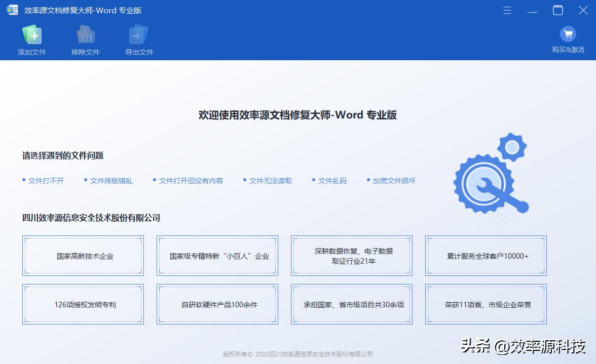Click the 文件排版错乱 link
Screen dimensions: 596x364
point(111,180)
